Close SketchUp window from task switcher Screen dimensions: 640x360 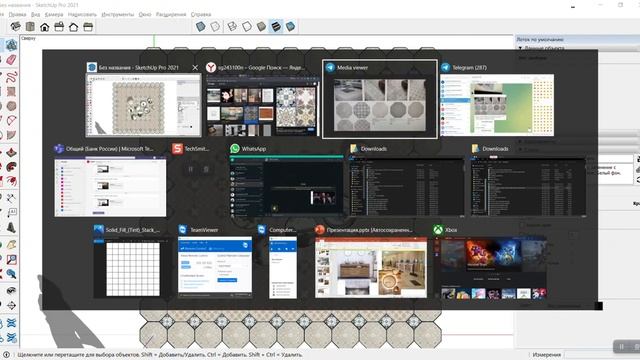195,68
